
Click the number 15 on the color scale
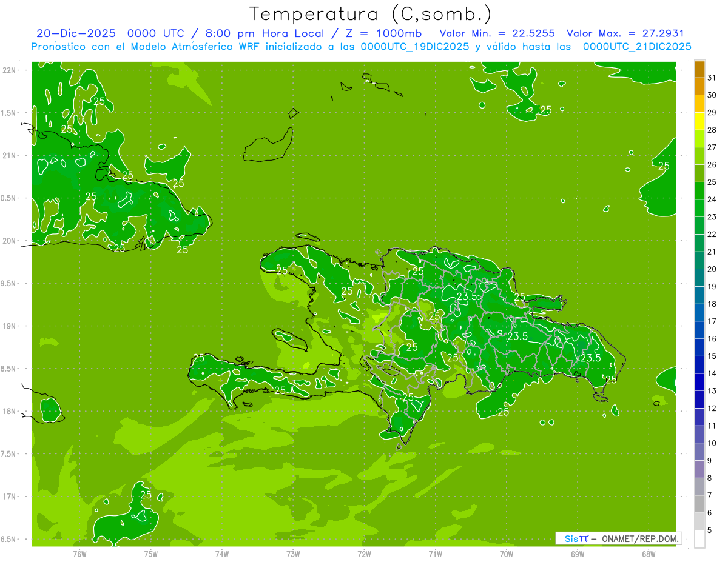coord(712,356)
